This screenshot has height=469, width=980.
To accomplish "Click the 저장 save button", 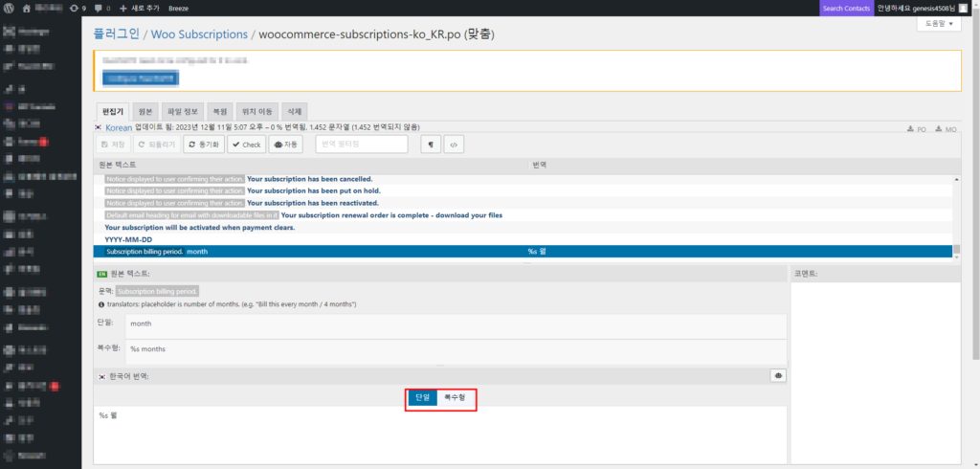I will pyautogui.click(x=113, y=145).
